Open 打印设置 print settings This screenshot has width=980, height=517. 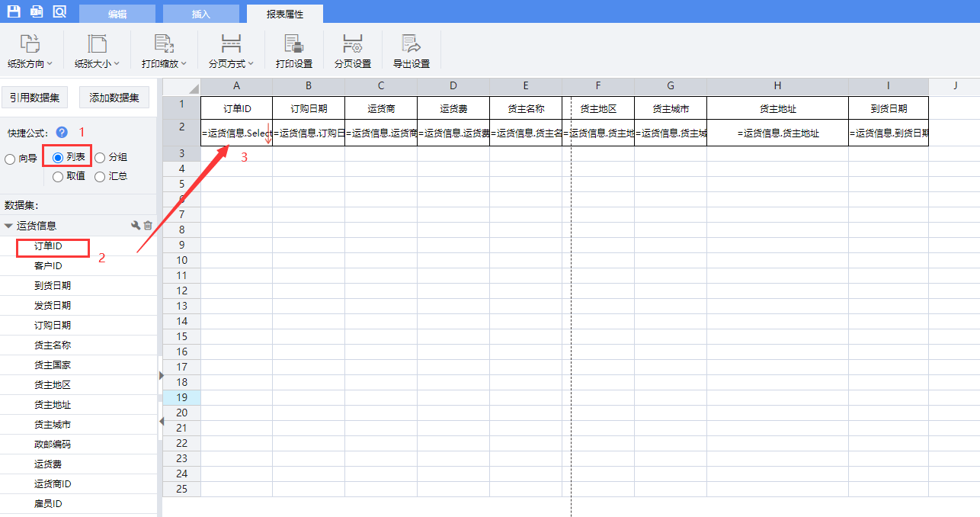[x=293, y=51]
